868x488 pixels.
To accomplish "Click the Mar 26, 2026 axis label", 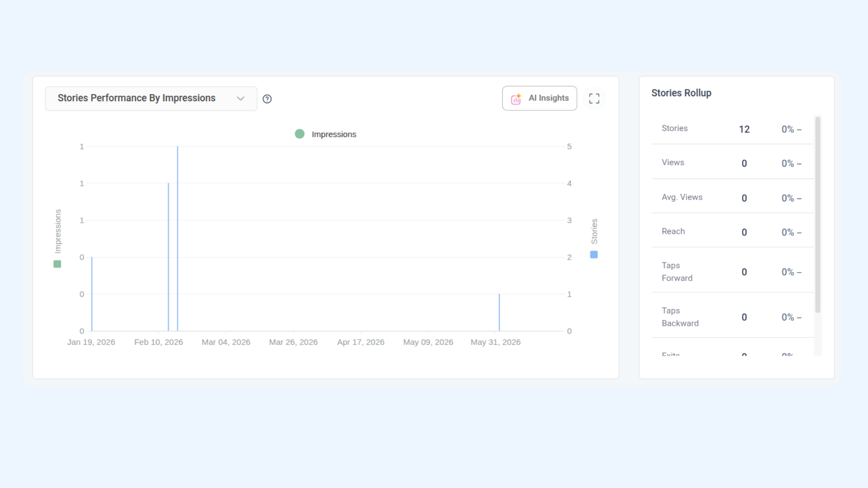I will (293, 342).
